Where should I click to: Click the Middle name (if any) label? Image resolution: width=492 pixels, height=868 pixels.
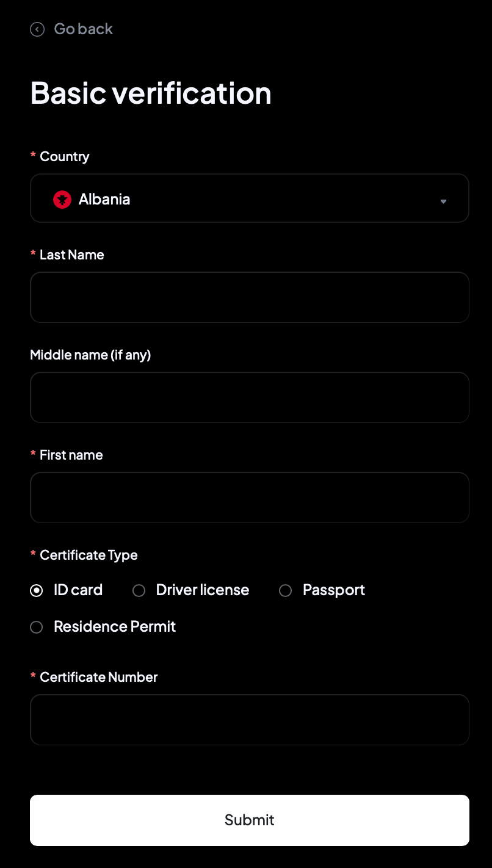(x=90, y=355)
